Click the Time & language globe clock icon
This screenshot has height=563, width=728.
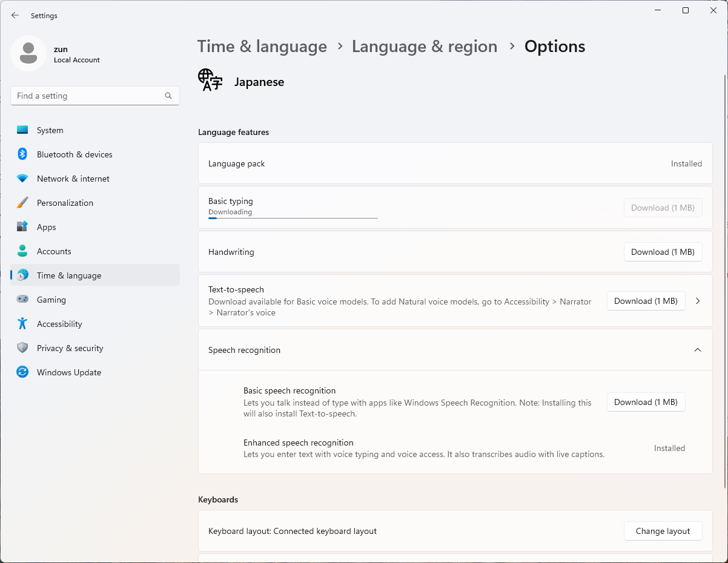pyautogui.click(x=22, y=275)
